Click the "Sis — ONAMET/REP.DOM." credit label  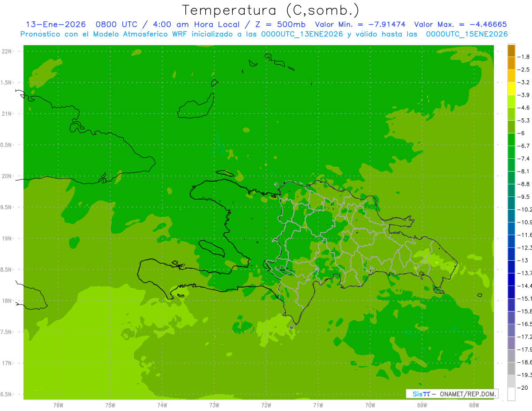(452, 394)
